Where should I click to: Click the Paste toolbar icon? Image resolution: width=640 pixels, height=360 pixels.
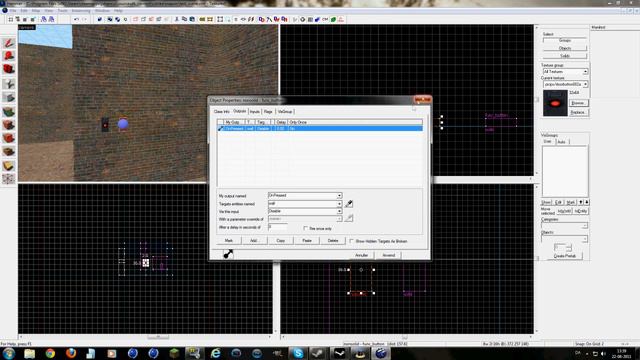pyautogui.click(x=192, y=19)
